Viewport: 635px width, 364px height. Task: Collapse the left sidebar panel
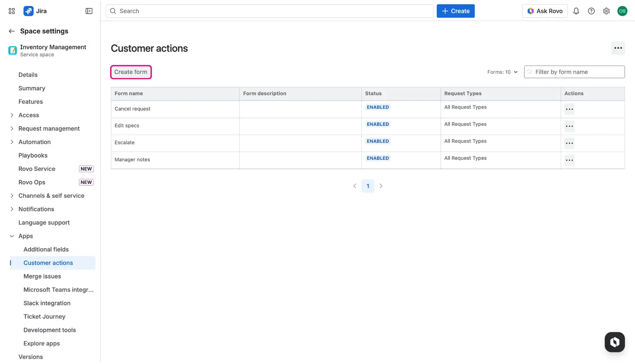(89, 11)
